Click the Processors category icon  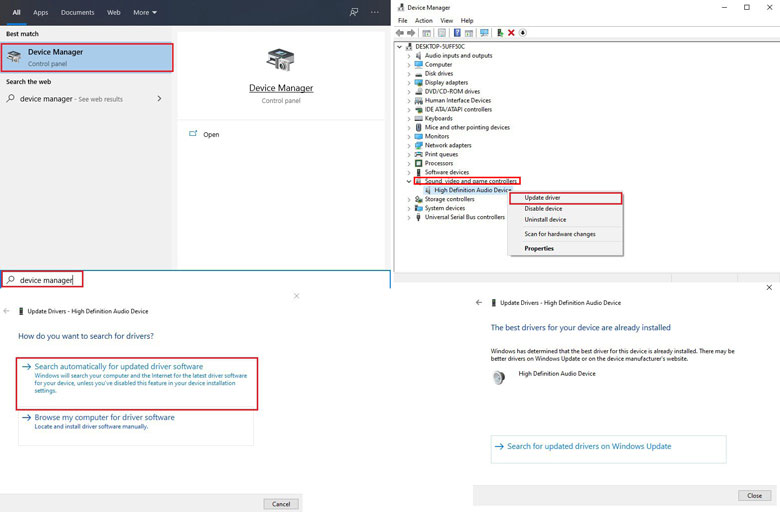point(418,163)
